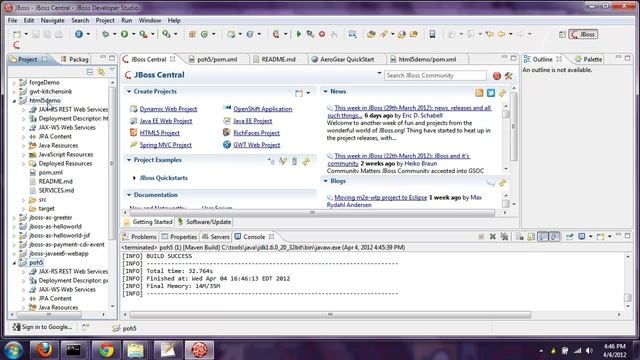640x360 pixels.
Task: Collapse the Create Projects section
Action: click(x=129, y=91)
